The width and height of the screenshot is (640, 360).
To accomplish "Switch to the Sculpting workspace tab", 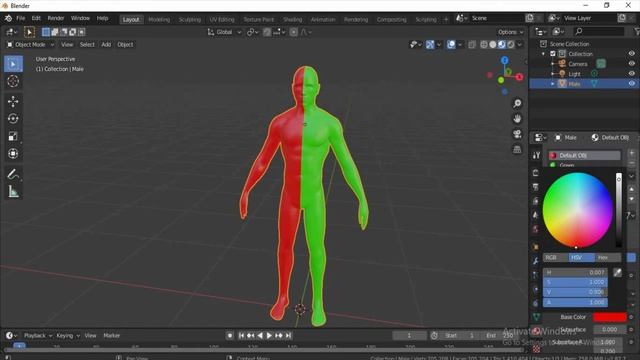I will coord(190,20).
